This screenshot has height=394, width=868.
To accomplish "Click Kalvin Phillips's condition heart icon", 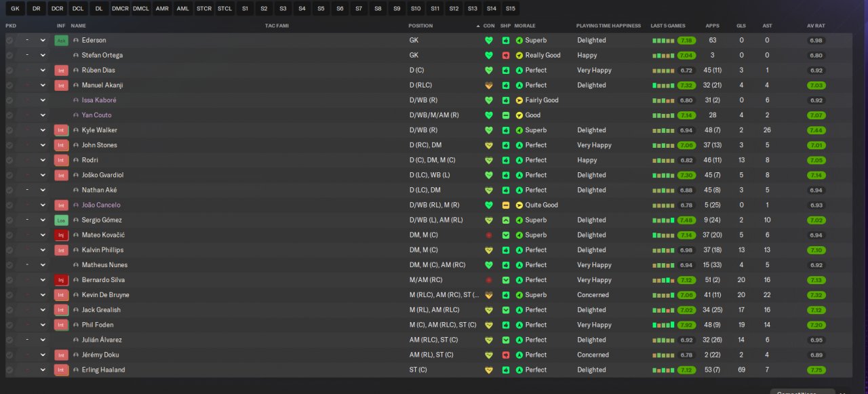I will pos(488,250).
